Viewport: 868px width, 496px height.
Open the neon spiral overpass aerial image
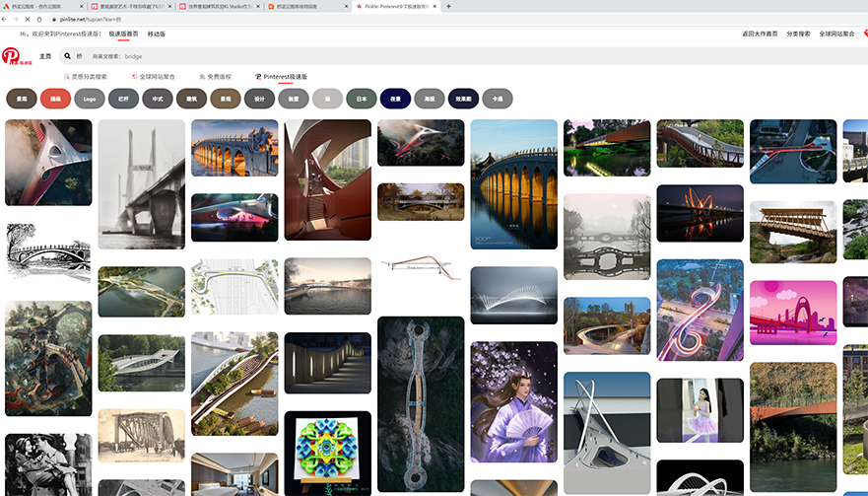click(701, 310)
